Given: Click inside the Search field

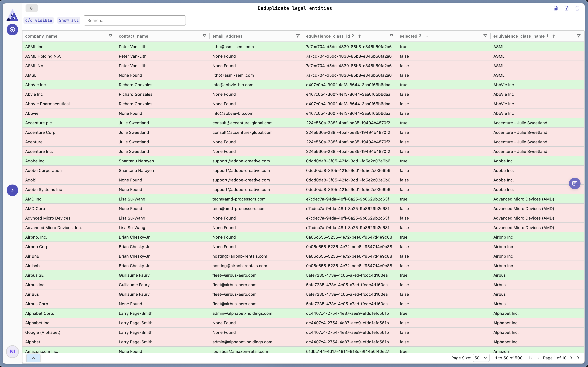Looking at the screenshot, I should [135, 20].
